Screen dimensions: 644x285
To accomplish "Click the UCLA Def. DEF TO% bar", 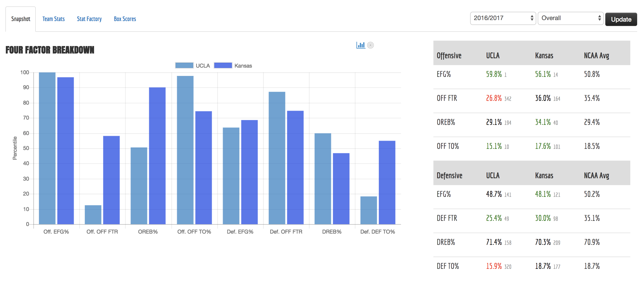I will point(369,210).
